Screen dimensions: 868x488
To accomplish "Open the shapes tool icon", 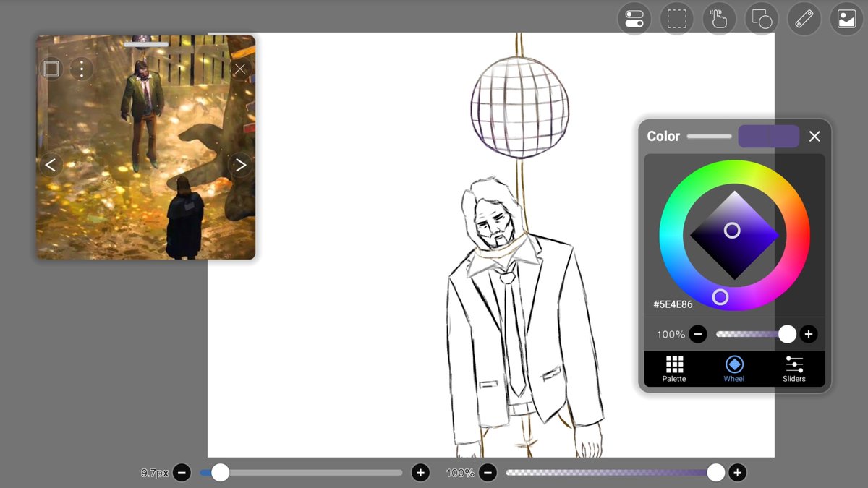I will pyautogui.click(x=762, y=19).
